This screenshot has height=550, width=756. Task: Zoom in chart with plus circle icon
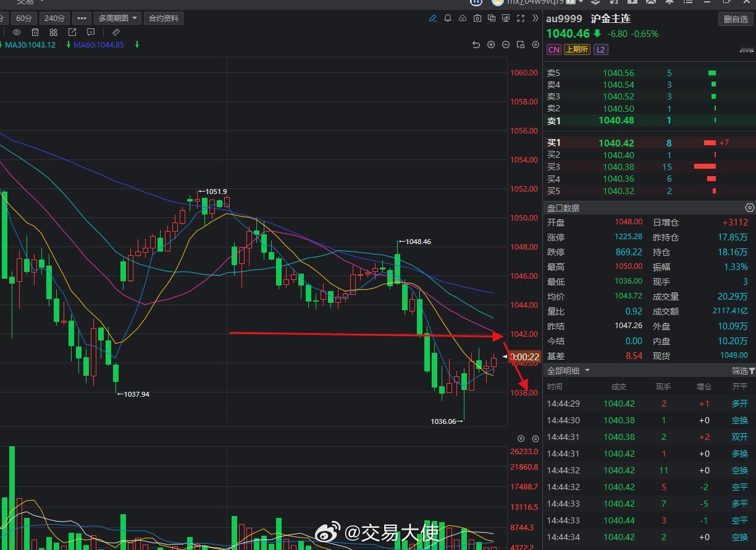pyautogui.click(x=491, y=44)
